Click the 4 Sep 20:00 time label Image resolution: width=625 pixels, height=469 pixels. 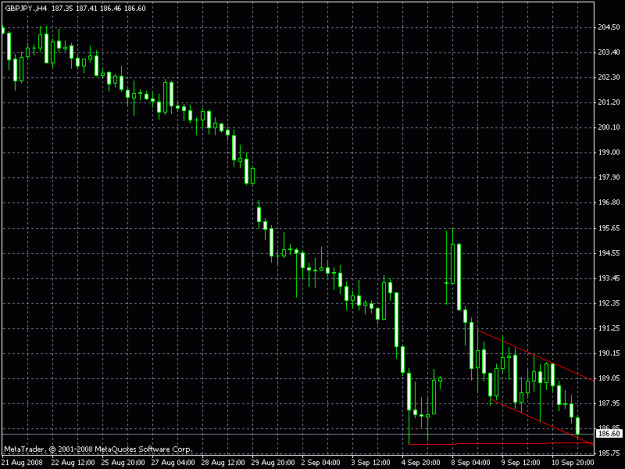(x=421, y=463)
